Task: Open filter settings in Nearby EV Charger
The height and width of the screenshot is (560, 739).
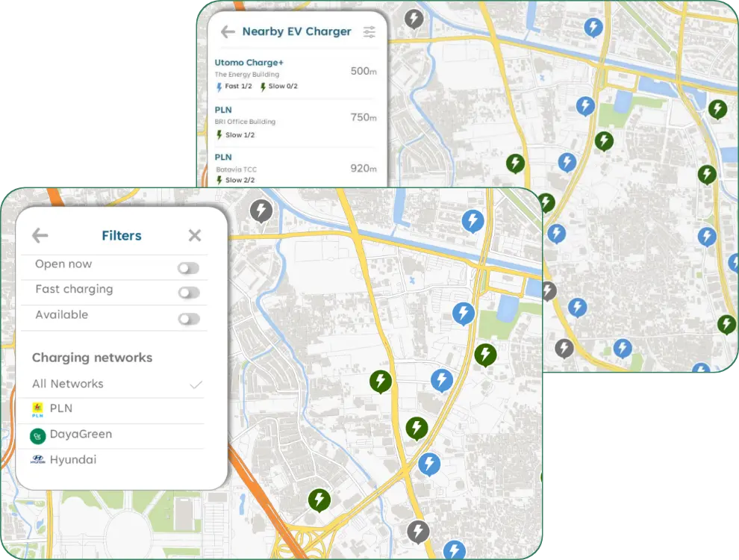Action: pos(369,31)
